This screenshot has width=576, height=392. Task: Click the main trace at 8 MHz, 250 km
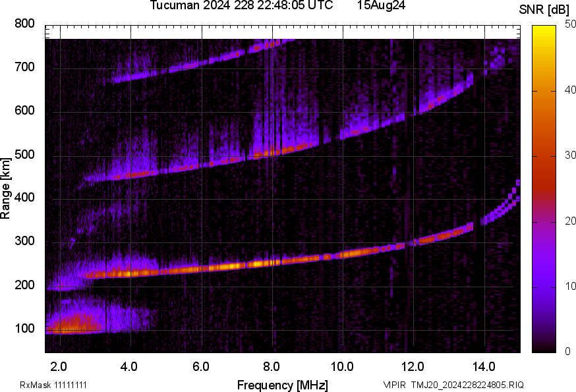[x=272, y=263]
